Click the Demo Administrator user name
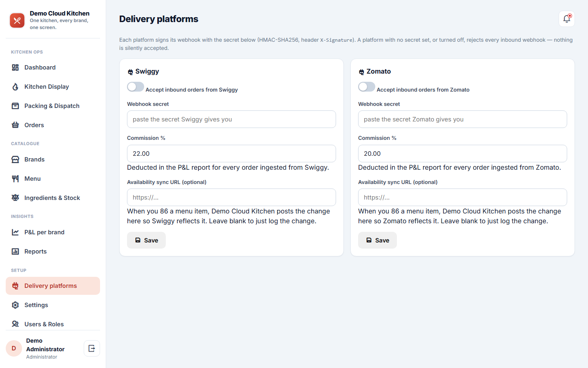The image size is (588, 368). click(x=45, y=345)
